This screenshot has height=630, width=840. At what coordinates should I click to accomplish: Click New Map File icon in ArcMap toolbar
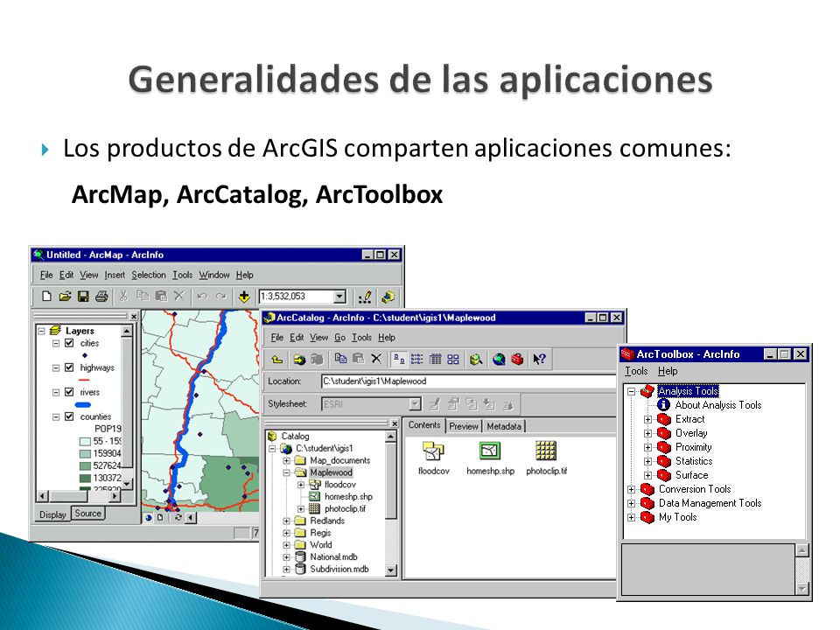tap(46, 297)
